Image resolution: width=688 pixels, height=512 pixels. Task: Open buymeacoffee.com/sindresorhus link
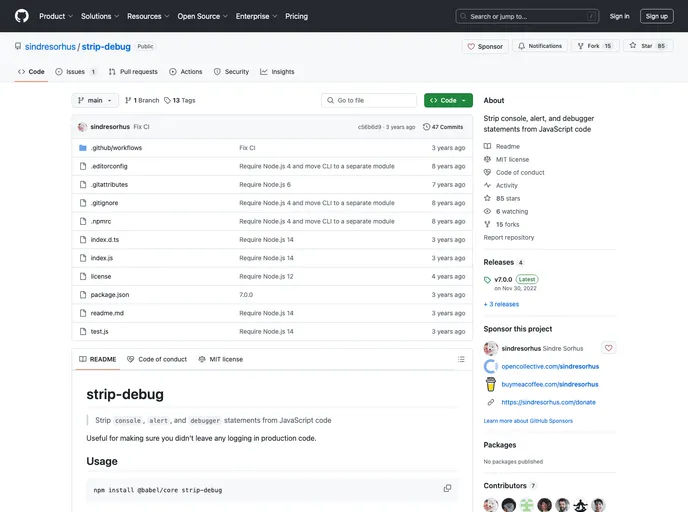(550, 384)
